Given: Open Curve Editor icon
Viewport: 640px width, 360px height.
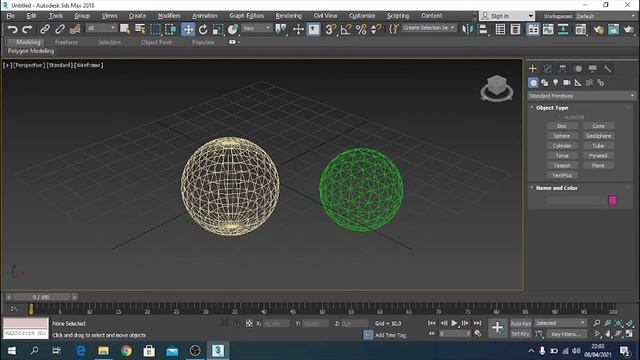Looking at the screenshot, I should pos(548,29).
